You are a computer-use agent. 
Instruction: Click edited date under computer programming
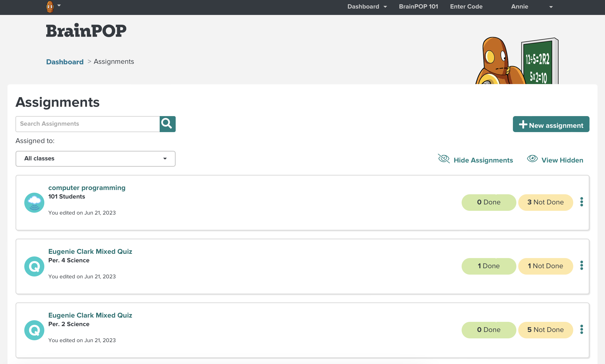click(x=82, y=213)
